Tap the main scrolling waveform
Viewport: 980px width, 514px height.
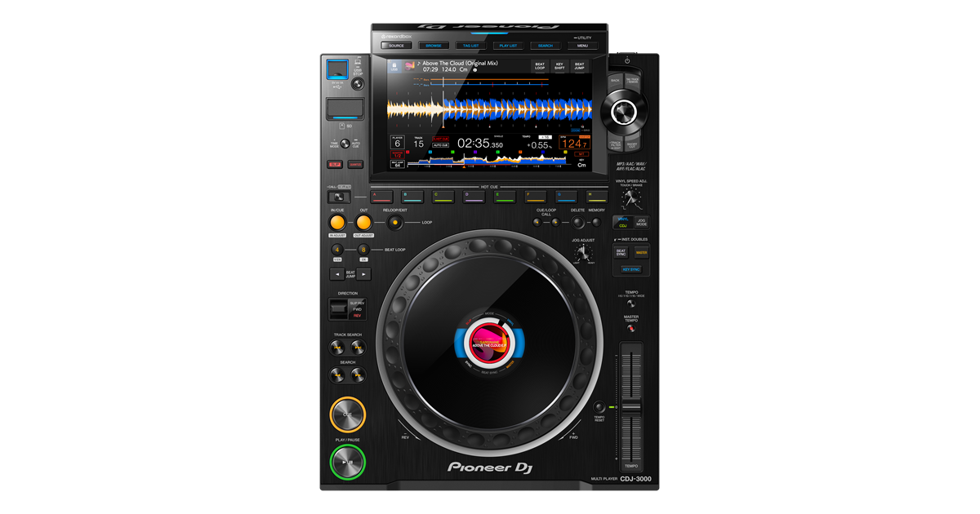[x=489, y=109]
